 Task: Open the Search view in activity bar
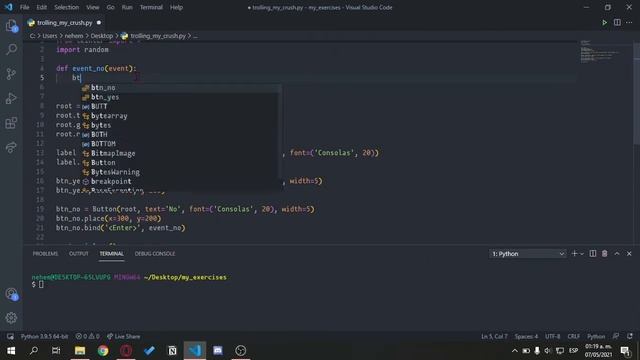click(11, 49)
